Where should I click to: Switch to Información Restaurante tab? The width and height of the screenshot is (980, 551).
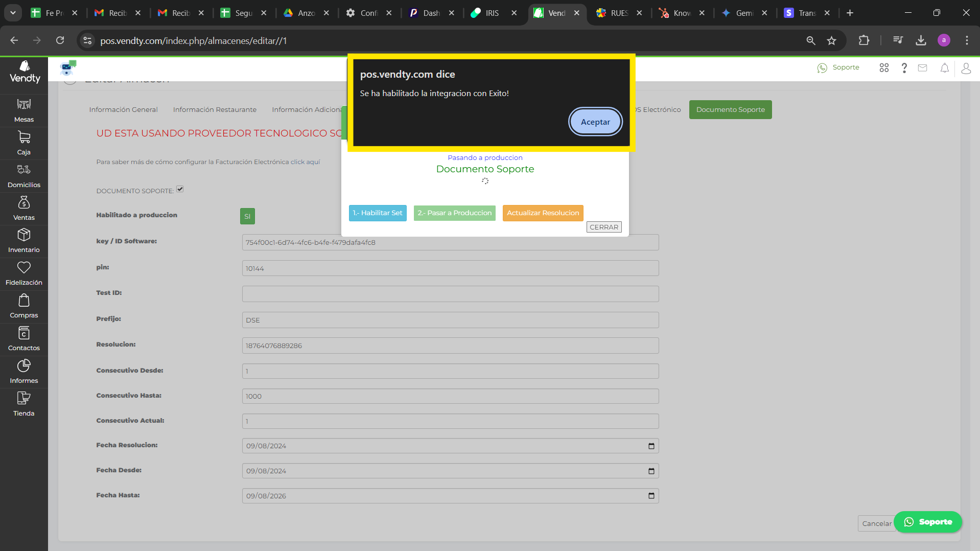click(x=215, y=110)
